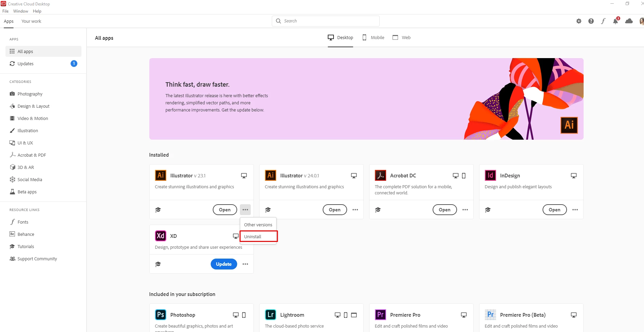This screenshot has height=332, width=644.
Task: Click the Premiere Pro app icon
Action: (x=380, y=315)
